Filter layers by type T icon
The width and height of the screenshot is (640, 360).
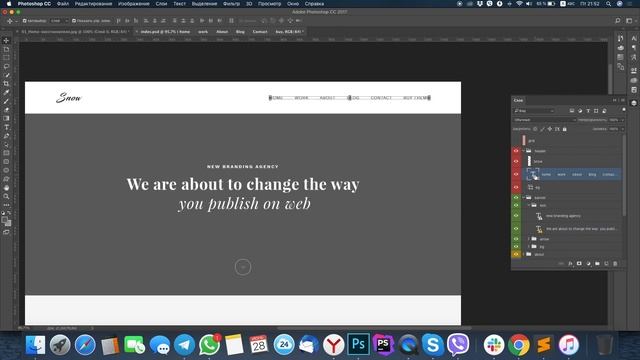(x=588, y=111)
